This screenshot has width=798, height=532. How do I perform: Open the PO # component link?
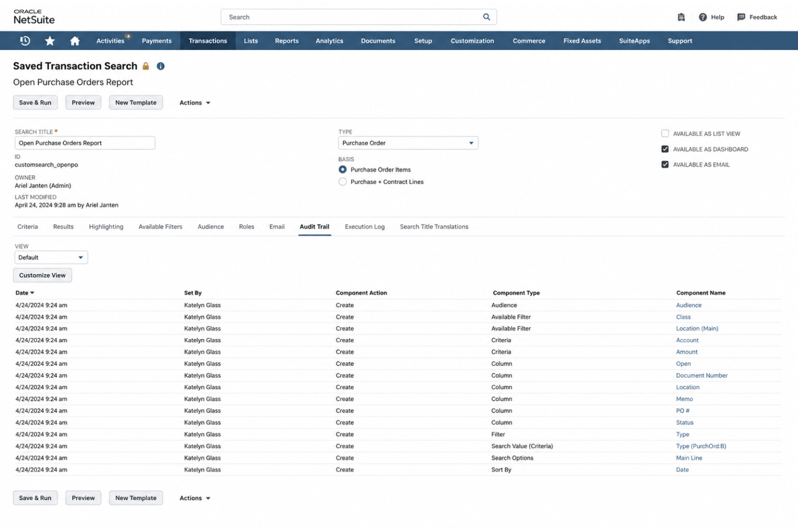point(683,411)
